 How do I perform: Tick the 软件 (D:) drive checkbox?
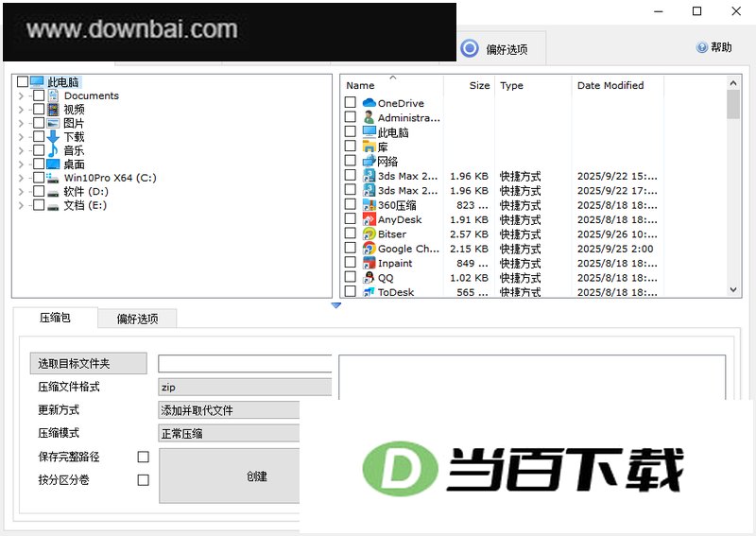39,192
